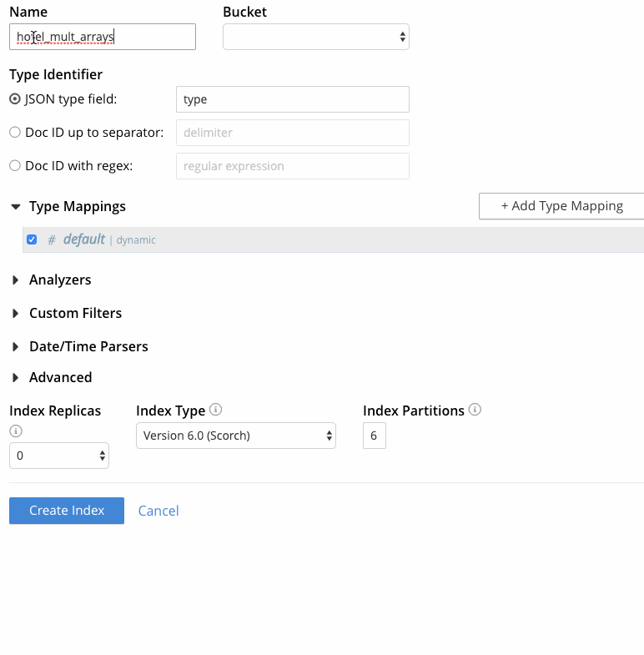Select the JSON type field radio button
Image resolution: width=644 pixels, height=655 pixels.
tap(15, 99)
